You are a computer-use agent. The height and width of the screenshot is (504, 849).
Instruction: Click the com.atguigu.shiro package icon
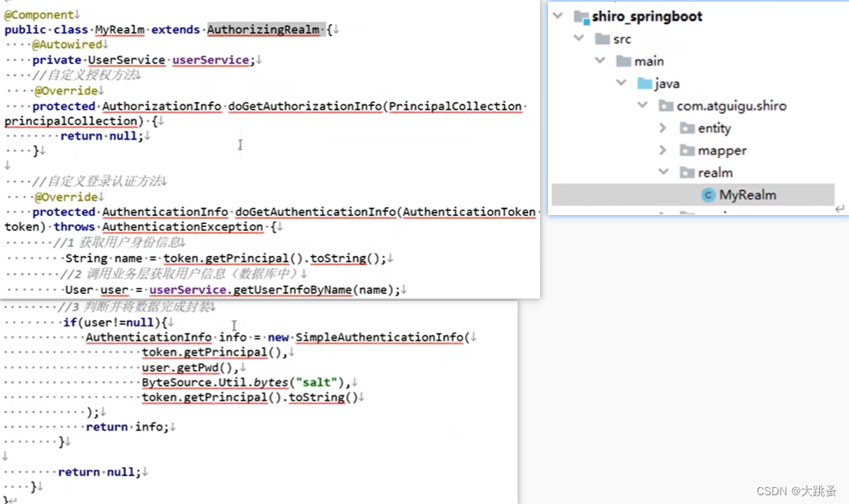665,106
